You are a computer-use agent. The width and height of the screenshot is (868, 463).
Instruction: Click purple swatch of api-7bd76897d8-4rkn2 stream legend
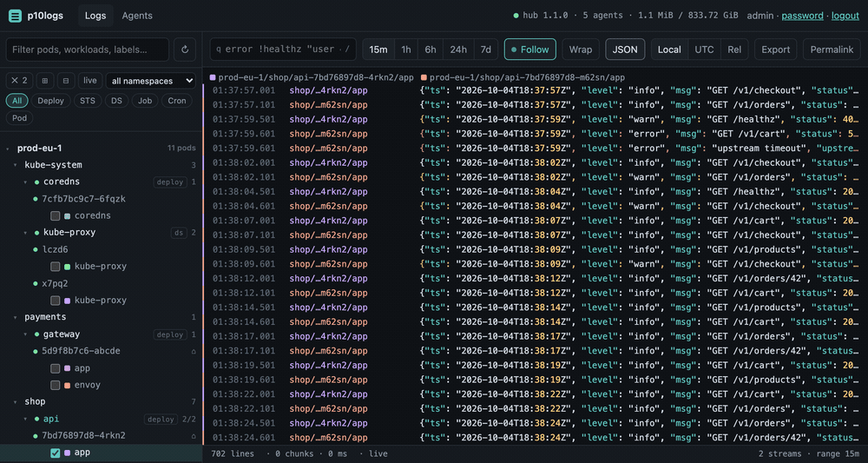213,77
